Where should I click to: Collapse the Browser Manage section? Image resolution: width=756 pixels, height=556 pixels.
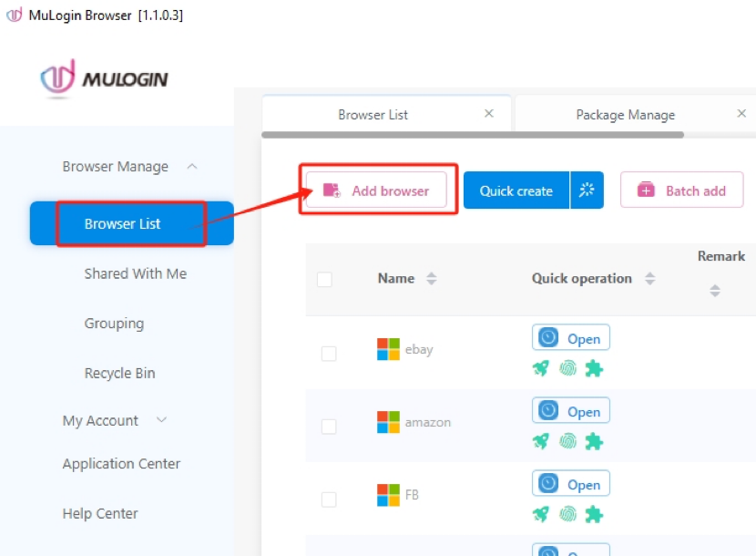pyautogui.click(x=192, y=167)
